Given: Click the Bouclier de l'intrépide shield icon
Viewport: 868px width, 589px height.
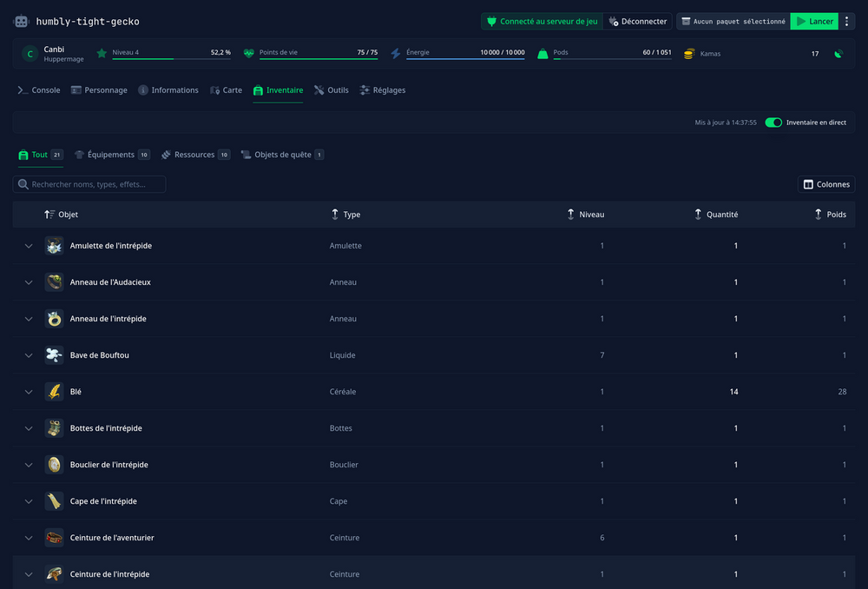Looking at the screenshot, I should pos(54,465).
